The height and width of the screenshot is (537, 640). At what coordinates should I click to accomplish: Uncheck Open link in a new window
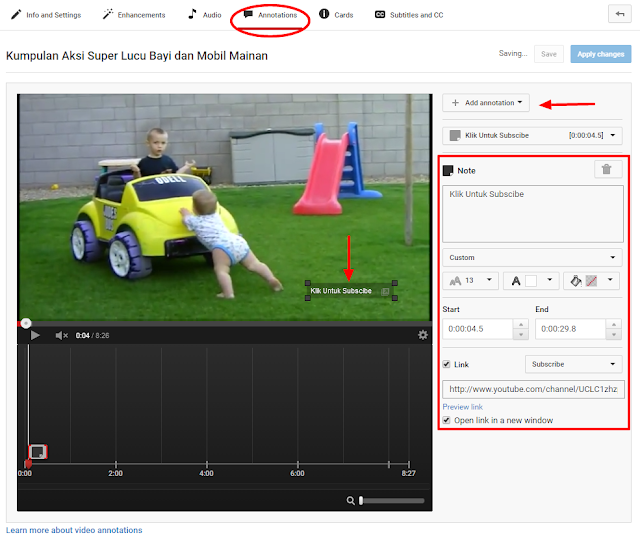[447, 420]
